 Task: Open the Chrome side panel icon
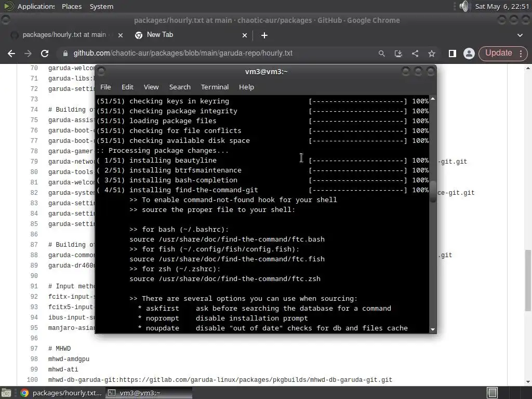click(453, 54)
